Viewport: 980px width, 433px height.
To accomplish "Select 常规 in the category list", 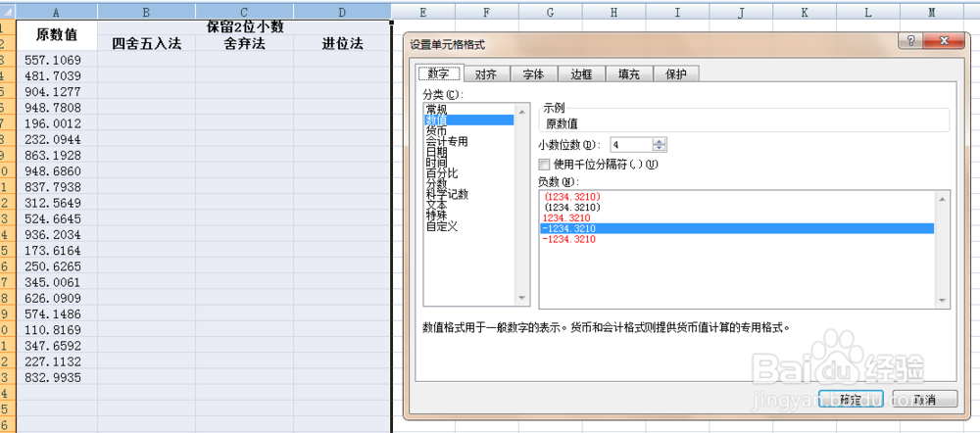I will click(x=468, y=110).
